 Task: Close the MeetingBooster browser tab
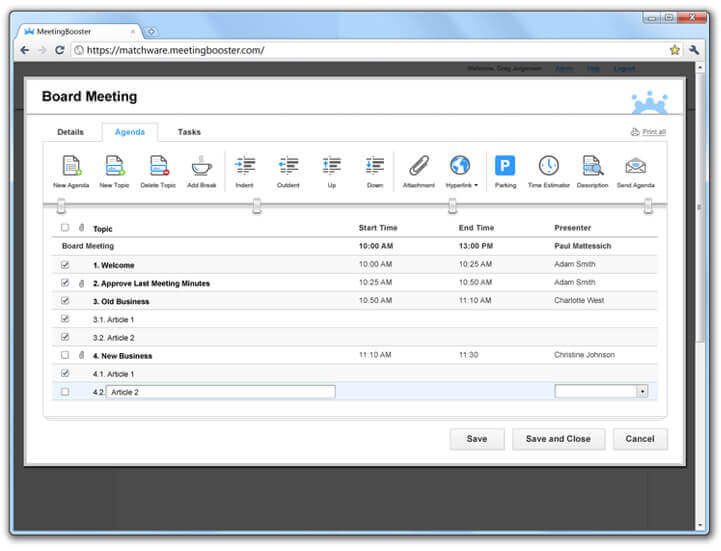tap(133, 32)
